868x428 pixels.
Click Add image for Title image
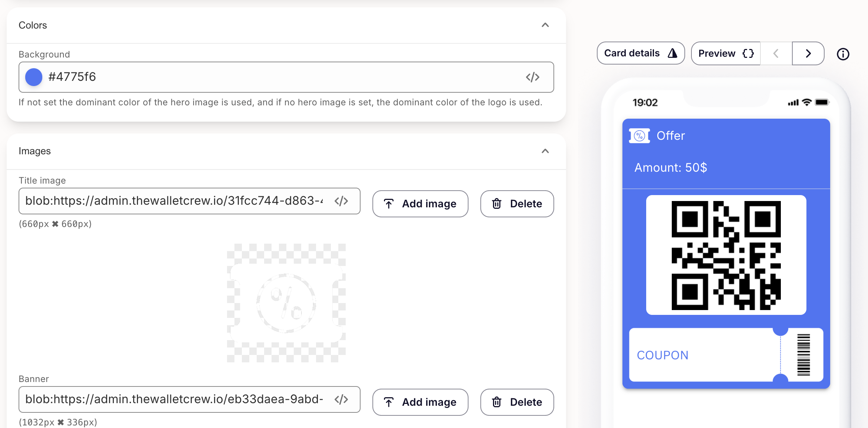420,204
